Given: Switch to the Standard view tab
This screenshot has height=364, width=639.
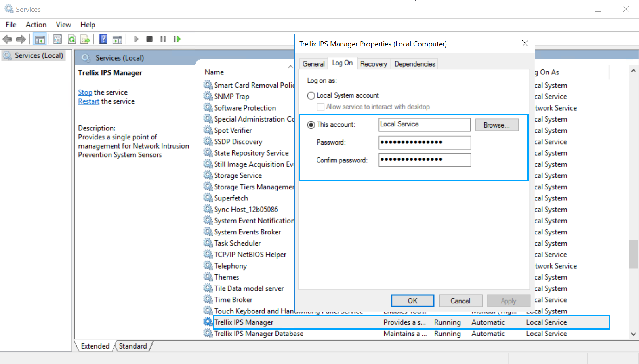Looking at the screenshot, I should click(x=133, y=346).
